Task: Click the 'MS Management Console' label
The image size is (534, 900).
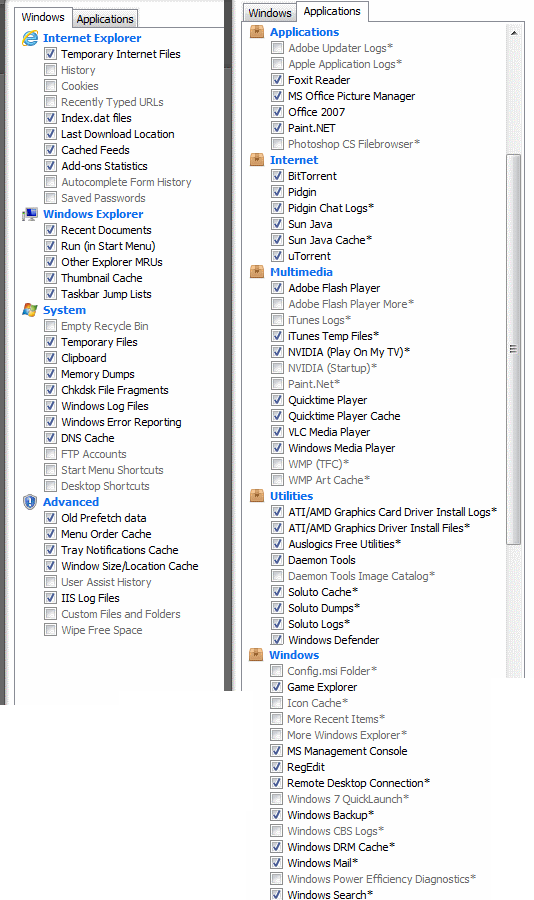Action: [347, 751]
